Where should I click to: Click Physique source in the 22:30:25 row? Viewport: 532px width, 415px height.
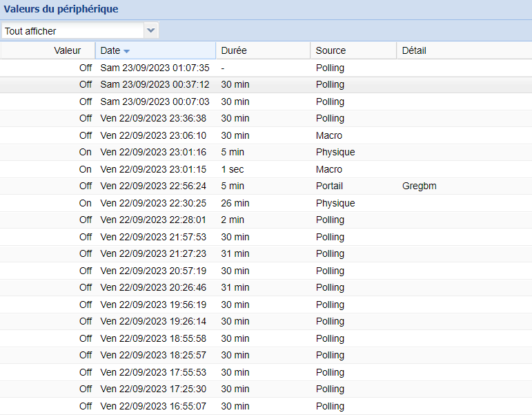335,203
